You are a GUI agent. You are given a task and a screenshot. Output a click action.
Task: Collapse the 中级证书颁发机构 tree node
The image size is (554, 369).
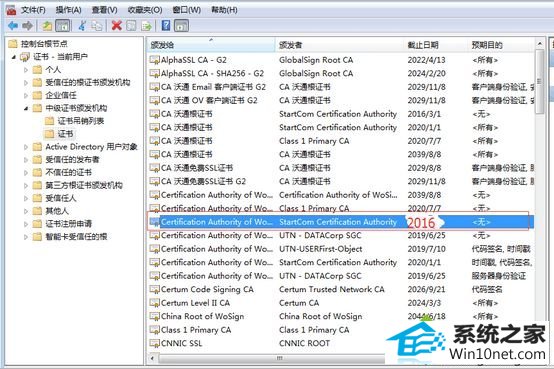click(x=26, y=108)
